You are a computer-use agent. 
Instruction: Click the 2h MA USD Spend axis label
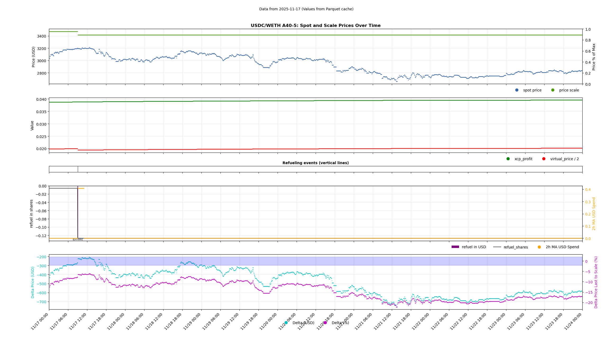(594, 214)
